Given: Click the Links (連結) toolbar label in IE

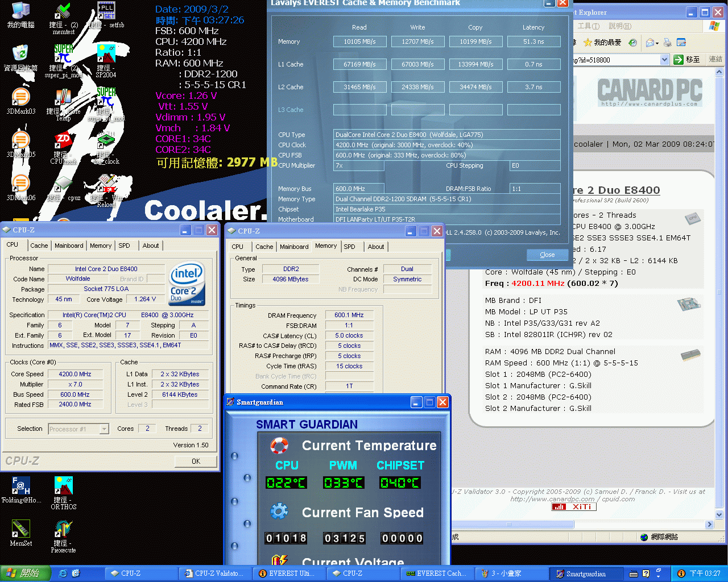Looking at the screenshot, I should (715, 59).
